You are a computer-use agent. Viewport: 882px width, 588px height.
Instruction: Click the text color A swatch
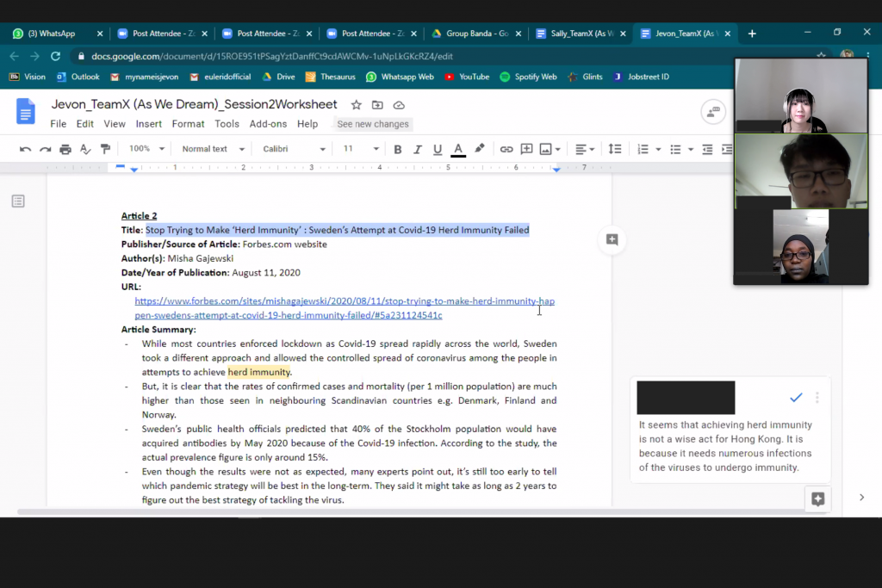click(458, 149)
